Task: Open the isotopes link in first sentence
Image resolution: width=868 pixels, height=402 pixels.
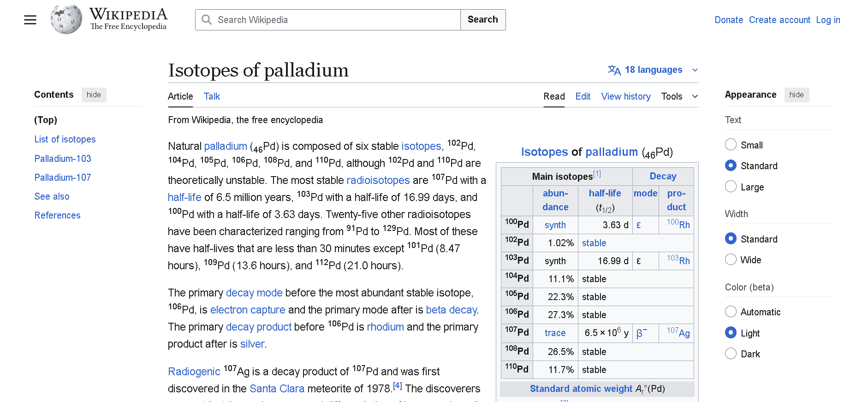Action: 421,146
